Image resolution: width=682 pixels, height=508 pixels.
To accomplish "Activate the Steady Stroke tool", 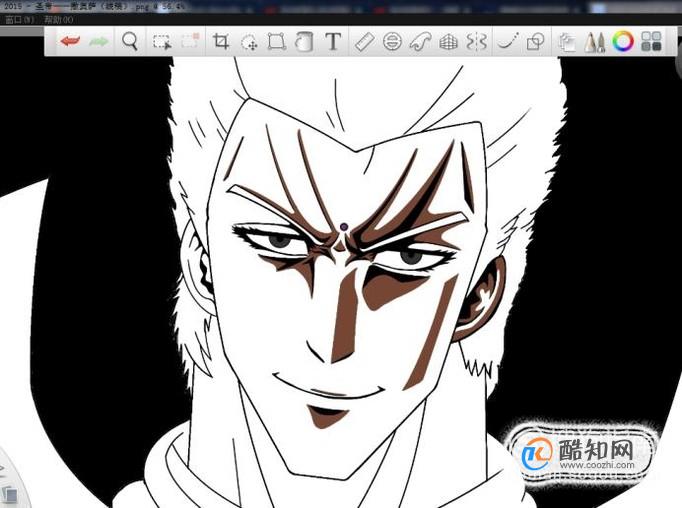I will pyautogui.click(x=507, y=41).
